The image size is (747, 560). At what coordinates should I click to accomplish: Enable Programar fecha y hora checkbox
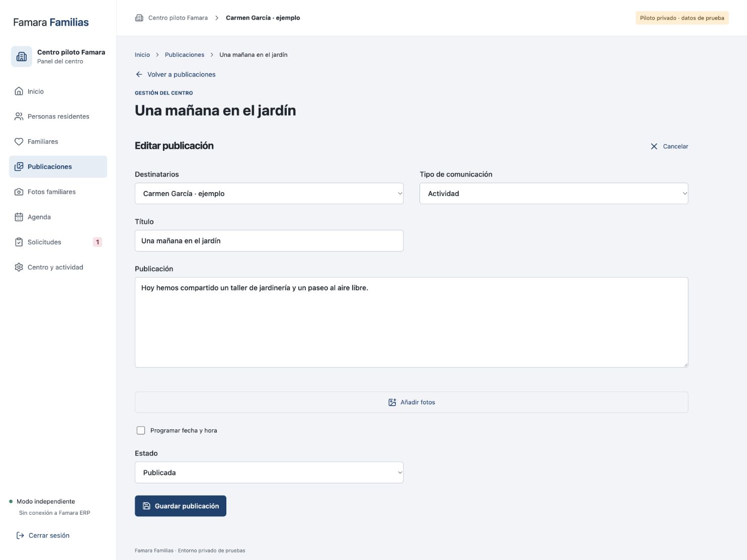click(141, 430)
